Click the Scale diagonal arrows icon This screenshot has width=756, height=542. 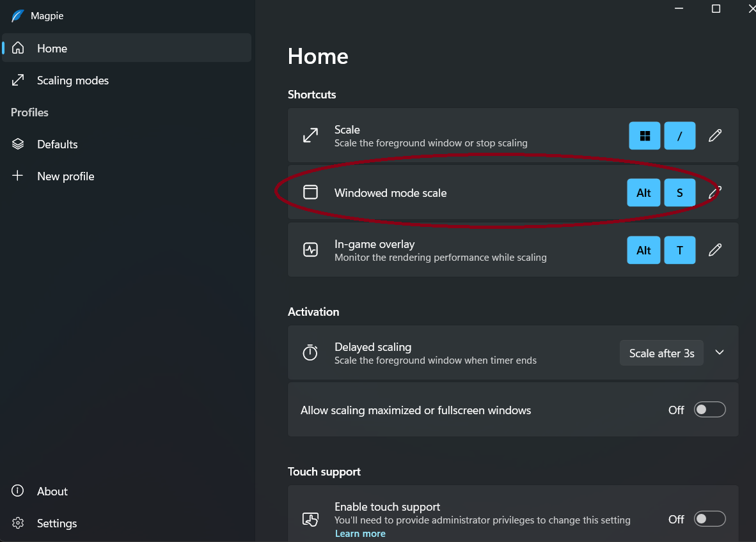(x=310, y=135)
